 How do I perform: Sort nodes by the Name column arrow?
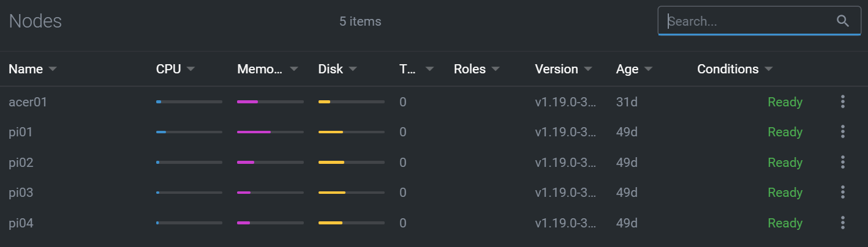[x=53, y=69]
